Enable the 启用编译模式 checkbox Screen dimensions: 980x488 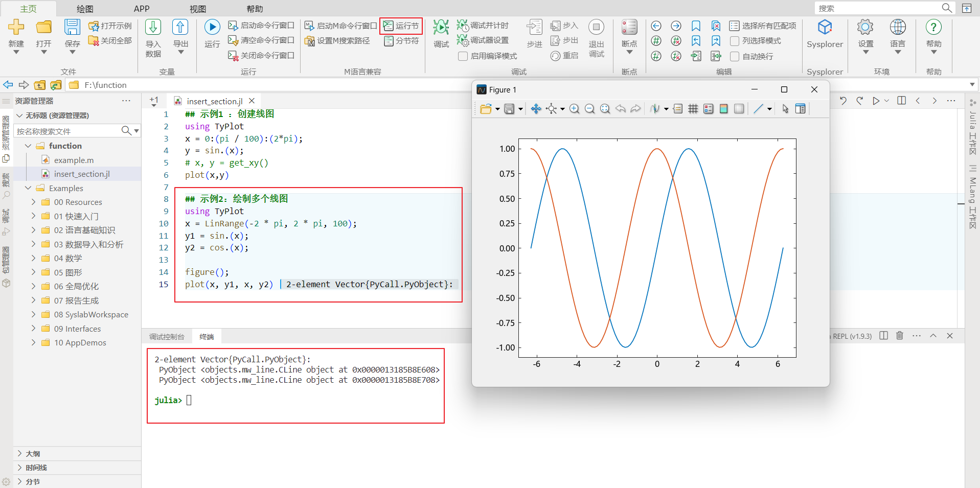point(463,56)
